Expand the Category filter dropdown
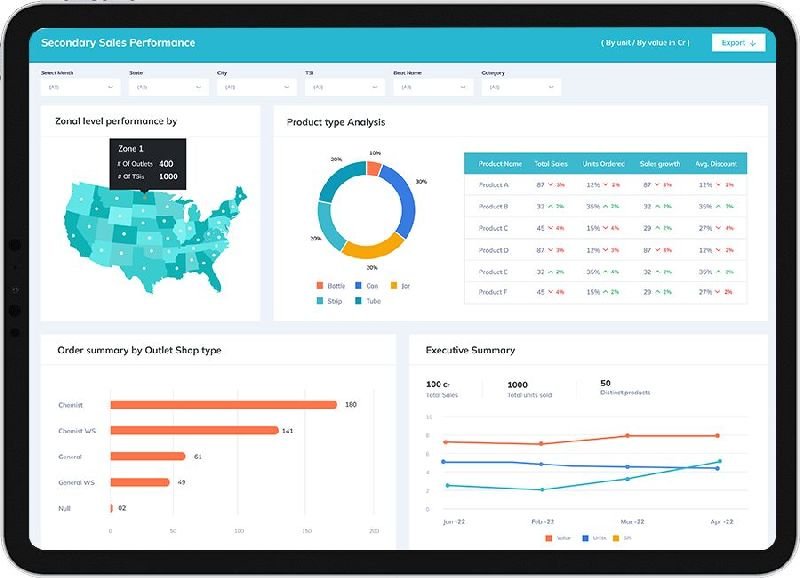 coord(520,87)
